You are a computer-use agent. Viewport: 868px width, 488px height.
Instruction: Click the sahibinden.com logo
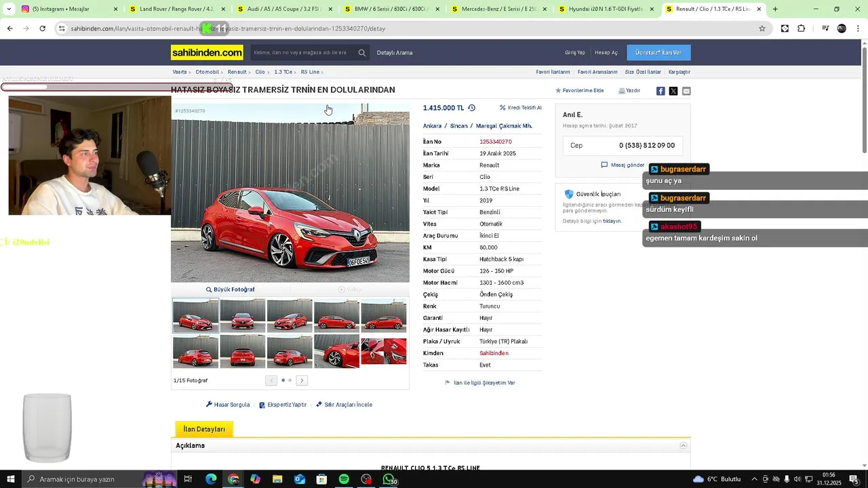tap(207, 52)
